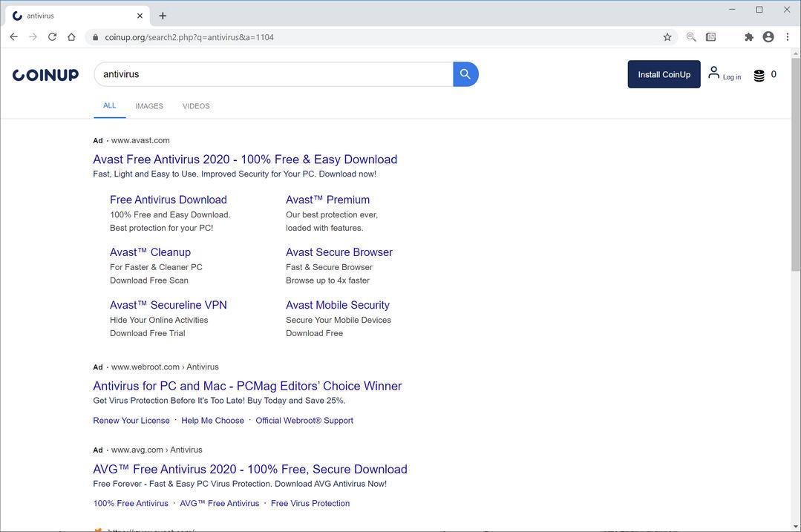
Task: Open Antivirus for PC and Mac link
Action: (x=247, y=386)
